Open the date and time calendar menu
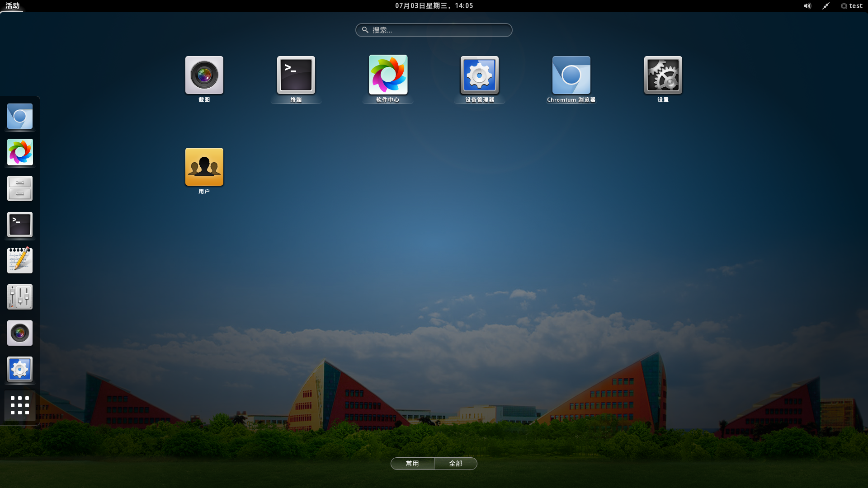Image resolution: width=868 pixels, height=488 pixels. tap(434, 6)
